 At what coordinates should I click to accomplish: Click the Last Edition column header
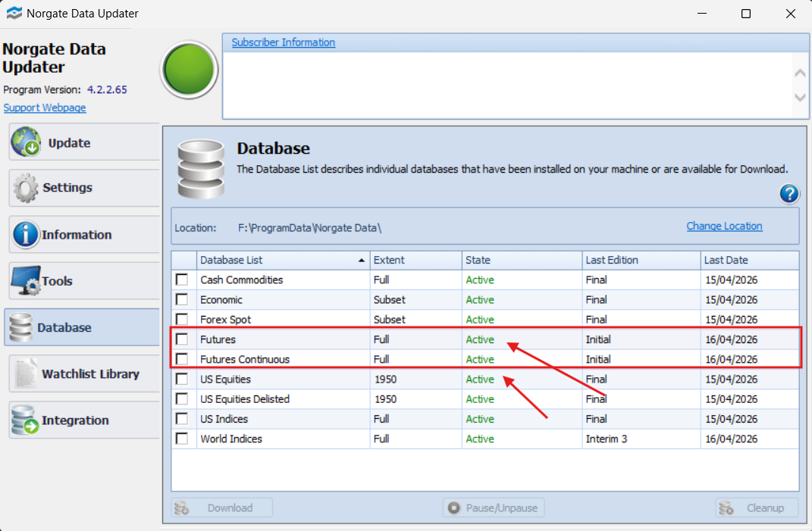pyautogui.click(x=641, y=260)
